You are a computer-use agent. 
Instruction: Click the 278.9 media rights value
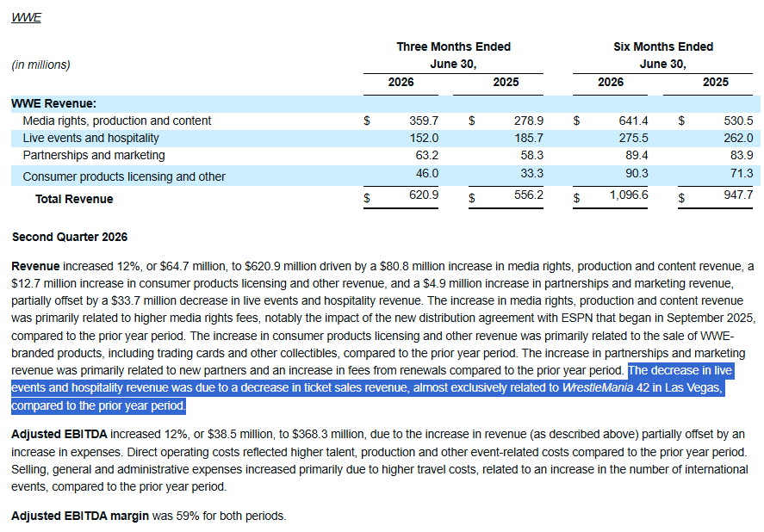pos(529,121)
